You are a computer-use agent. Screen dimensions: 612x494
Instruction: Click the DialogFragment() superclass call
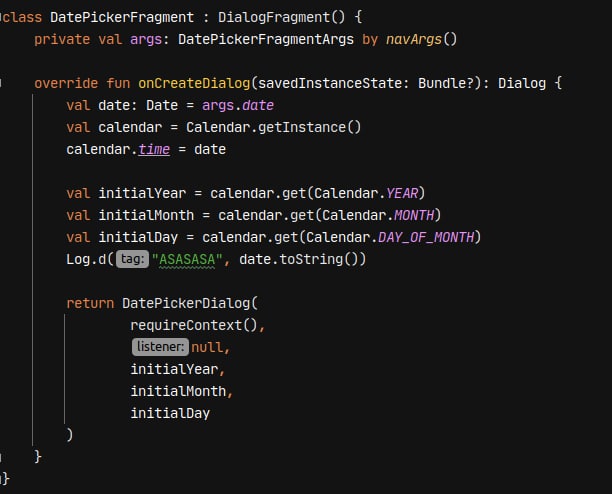tap(281, 17)
